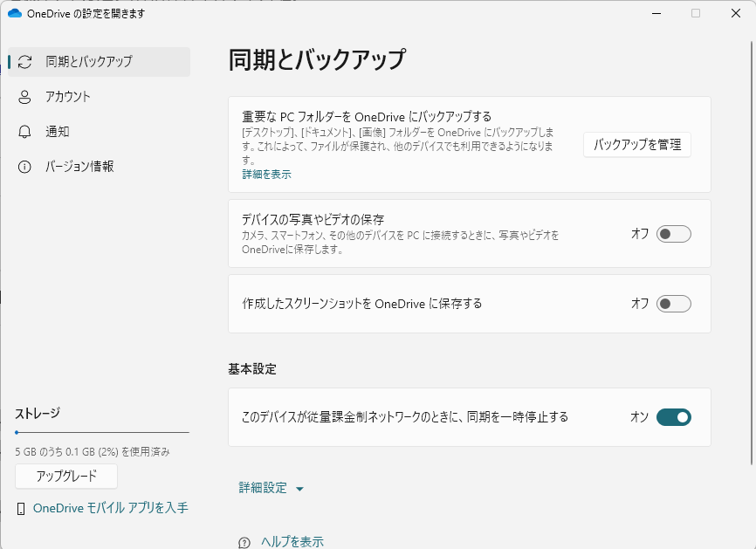The image size is (756, 549).
Task: Click the bell icon next to 通知
Action: pyautogui.click(x=24, y=132)
